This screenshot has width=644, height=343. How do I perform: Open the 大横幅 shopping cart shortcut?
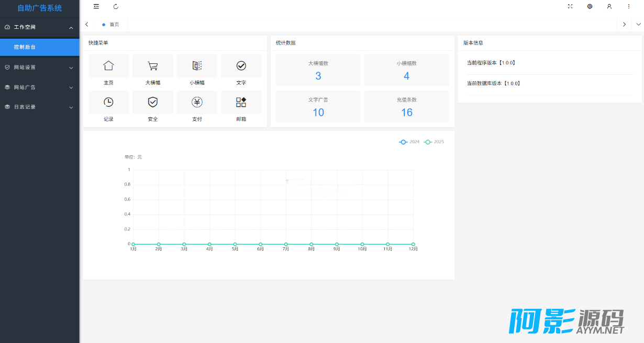(x=152, y=66)
